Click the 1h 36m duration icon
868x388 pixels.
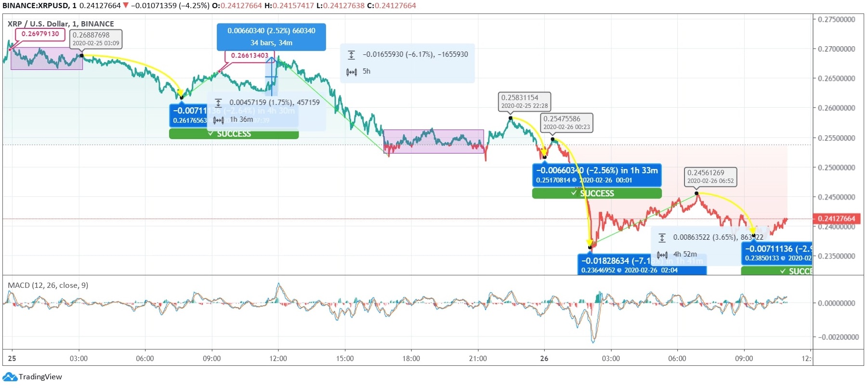click(x=218, y=120)
